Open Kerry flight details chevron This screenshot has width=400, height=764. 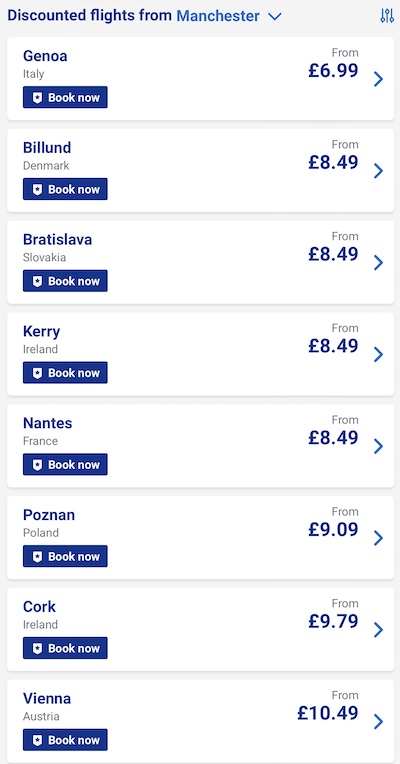(x=379, y=354)
